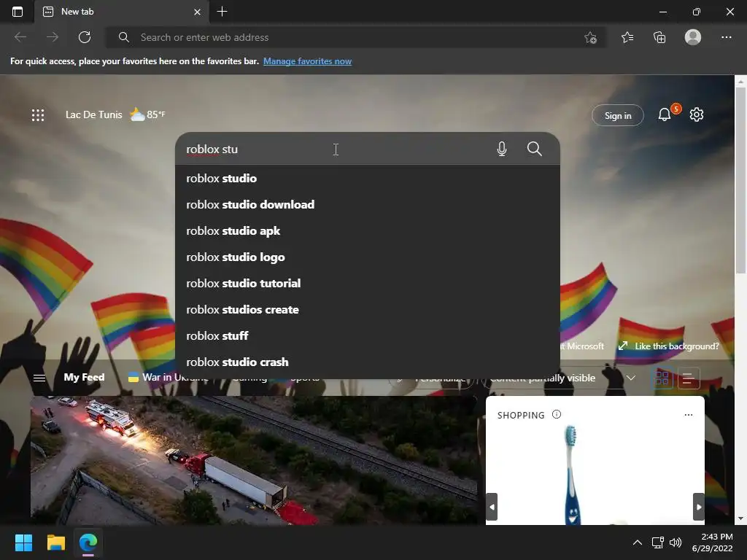Click Manage favorites now link
The height and width of the screenshot is (560, 747).
[307, 61]
